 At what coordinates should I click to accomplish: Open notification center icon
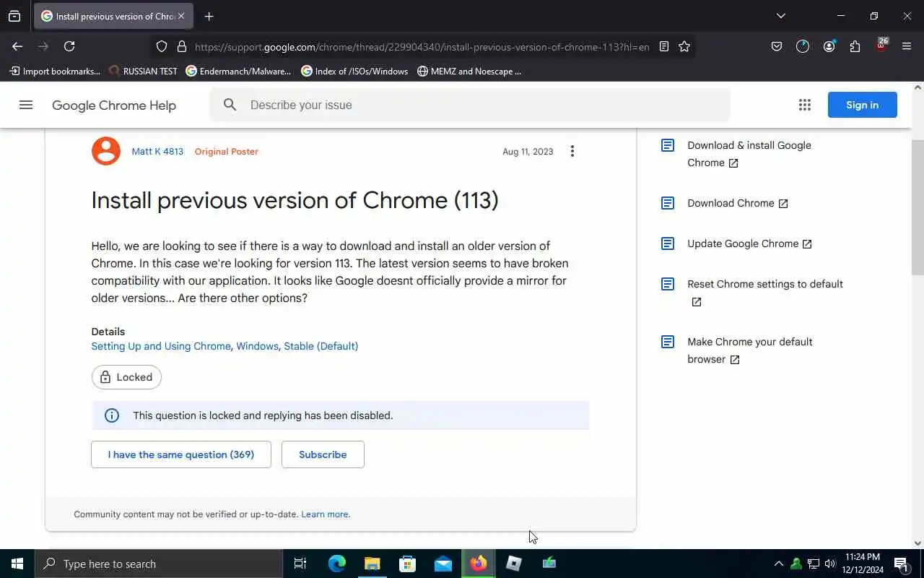(x=902, y=564)
